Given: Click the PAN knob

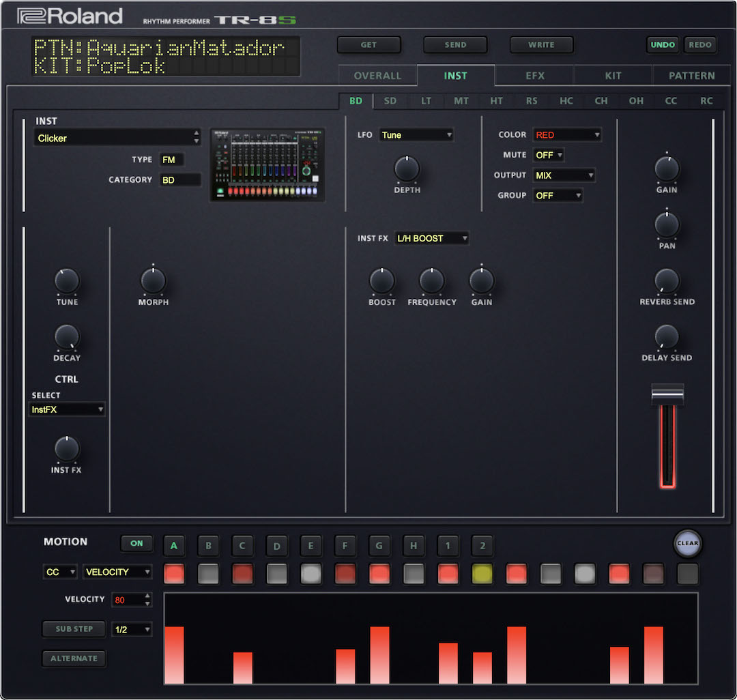Looking at the screenshot, I should 667,224.
